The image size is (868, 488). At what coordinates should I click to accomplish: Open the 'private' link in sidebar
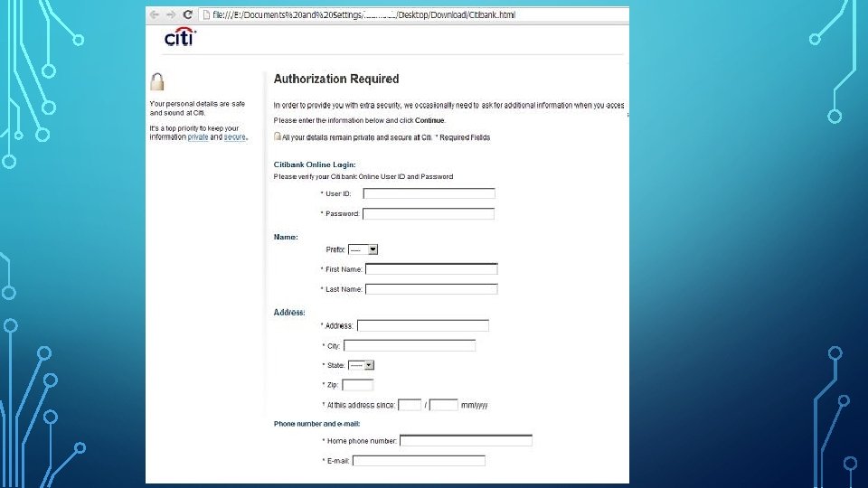(198, 137)
